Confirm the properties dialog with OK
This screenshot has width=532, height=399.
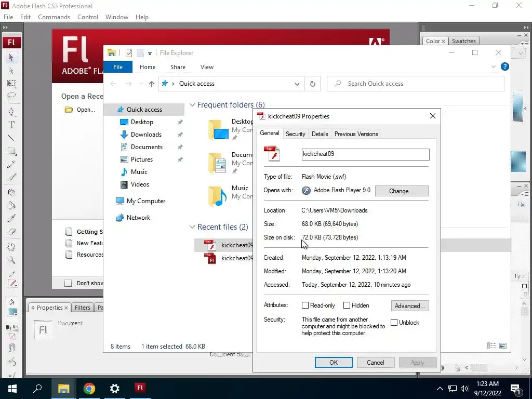(334, 362)
